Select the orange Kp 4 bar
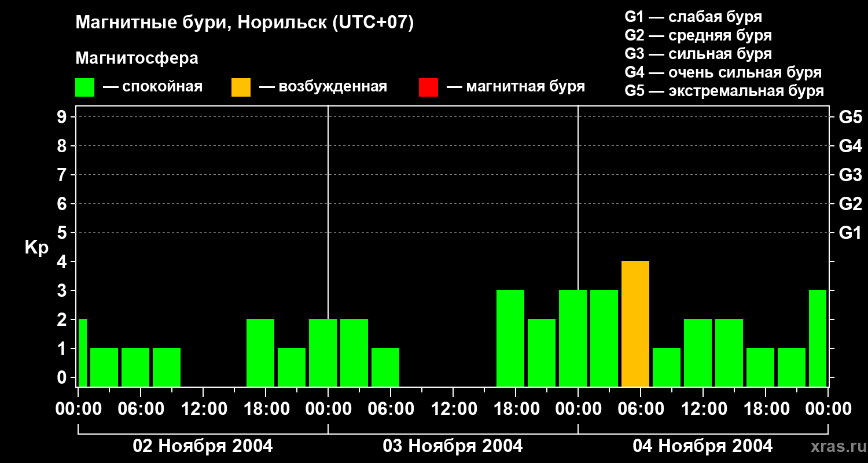This screenshot has width=868, height=463. click(635, 324)
